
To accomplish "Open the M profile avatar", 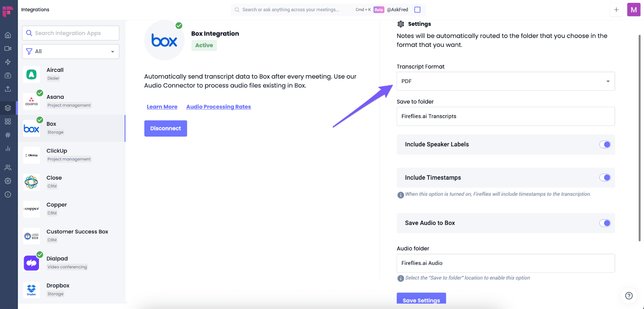I will (x=634, y=10).
